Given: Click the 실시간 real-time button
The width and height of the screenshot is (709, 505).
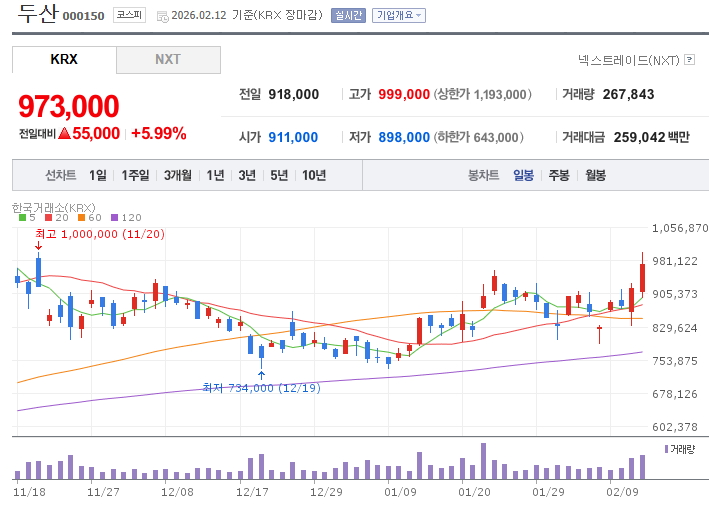Looking at the screenshot, I should (x=348, y=15).
